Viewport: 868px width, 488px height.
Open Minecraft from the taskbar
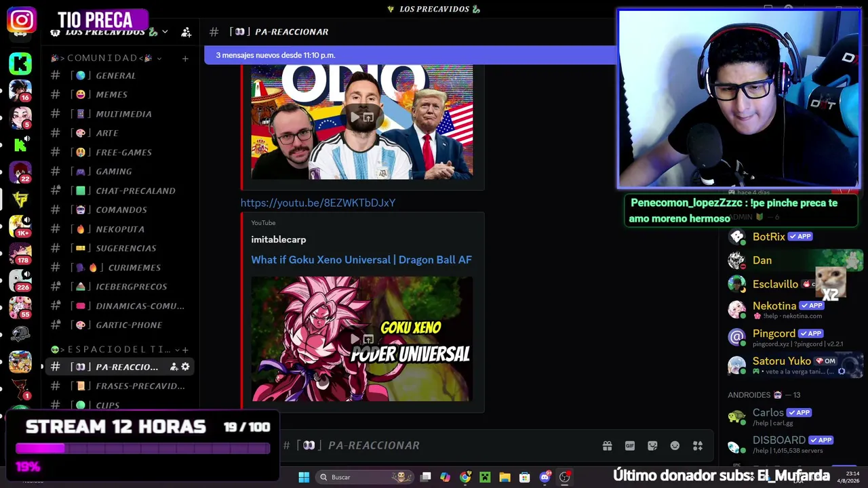click(x=485, y=477)
